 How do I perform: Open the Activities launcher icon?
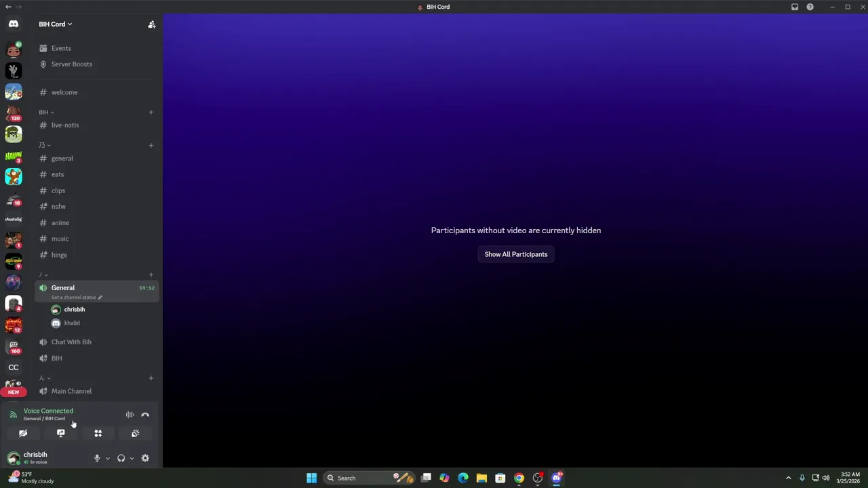(x=98, y=433)
